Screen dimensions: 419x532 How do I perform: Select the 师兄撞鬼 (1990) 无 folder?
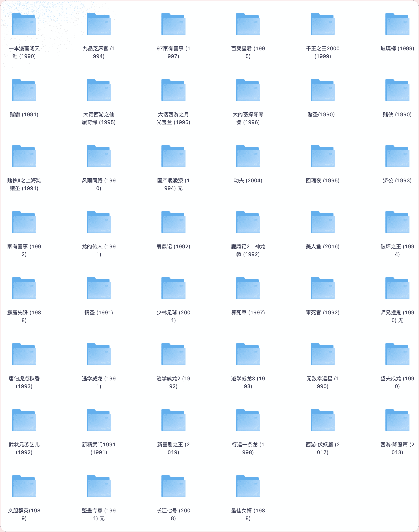(397, 288)
